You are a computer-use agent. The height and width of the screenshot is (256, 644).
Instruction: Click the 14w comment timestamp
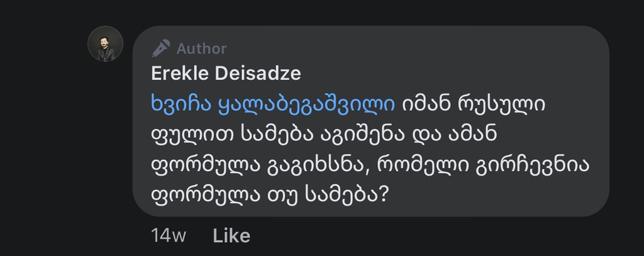point(169,236)
